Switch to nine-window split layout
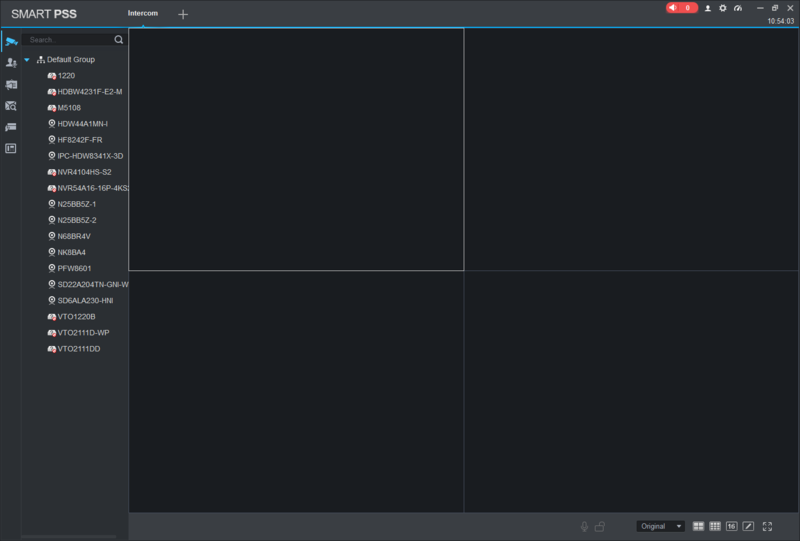Viewport: 800px width, 541px height. coord(715,526)
